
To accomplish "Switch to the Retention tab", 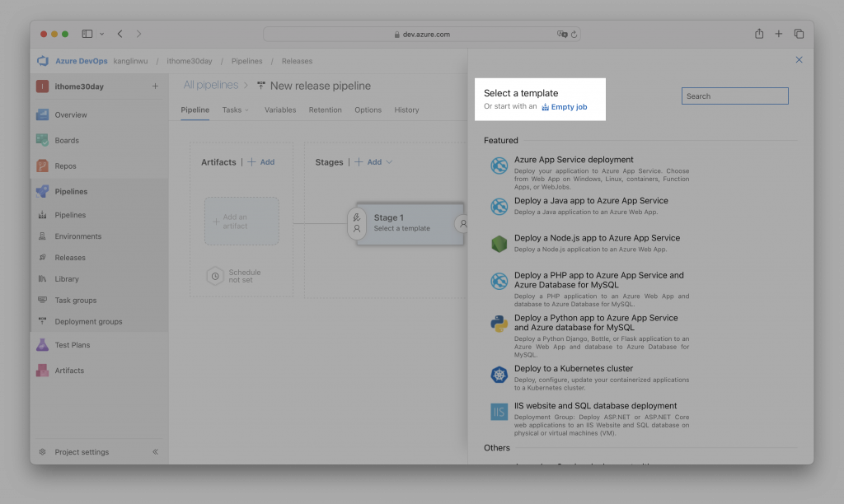I will pos(325,110).
